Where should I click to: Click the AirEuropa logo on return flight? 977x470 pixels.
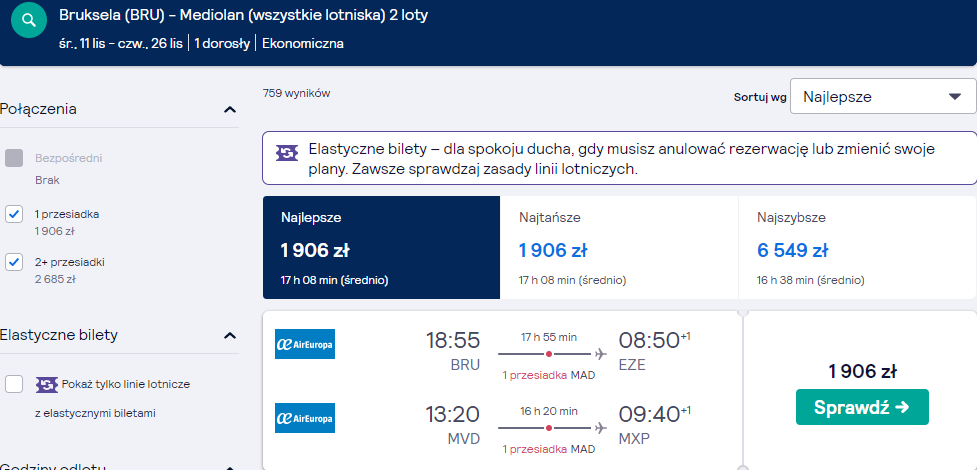coord(305,418)
